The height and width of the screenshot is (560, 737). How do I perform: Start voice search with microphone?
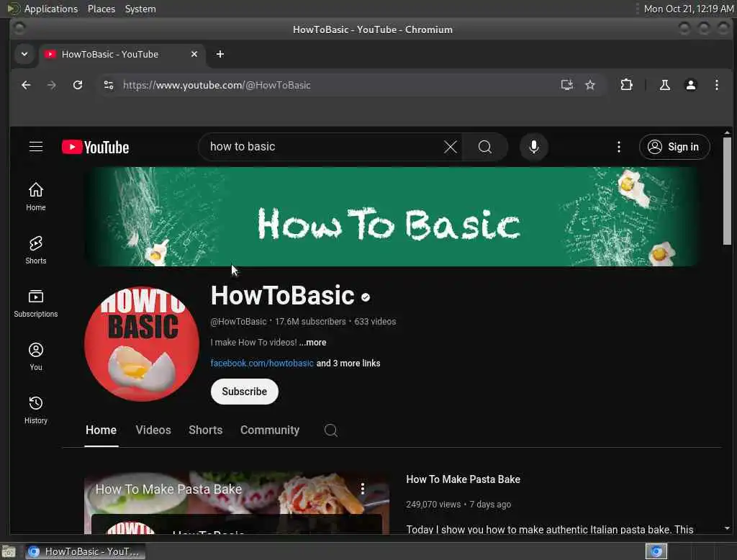pyautogui.click(x=533, y=147)
